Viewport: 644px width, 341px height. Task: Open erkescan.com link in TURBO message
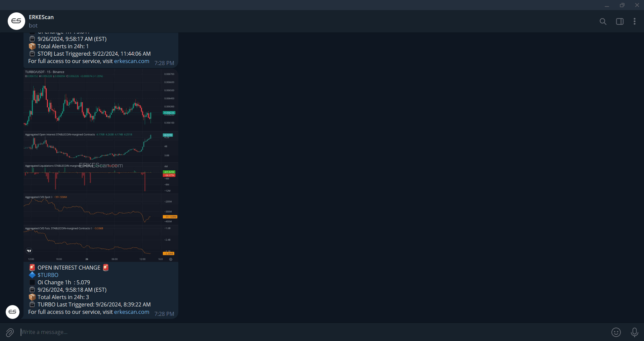click(132, 312)
